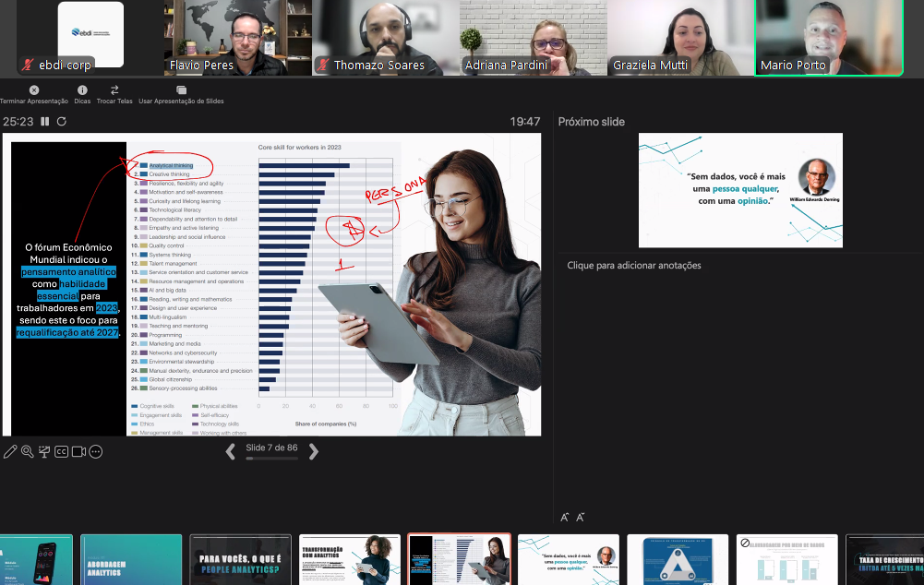The height and width of the screenshot is (585, 924).
Task: Click the slide progress bar under Slide 7 de 86
Action: [271, 459]
